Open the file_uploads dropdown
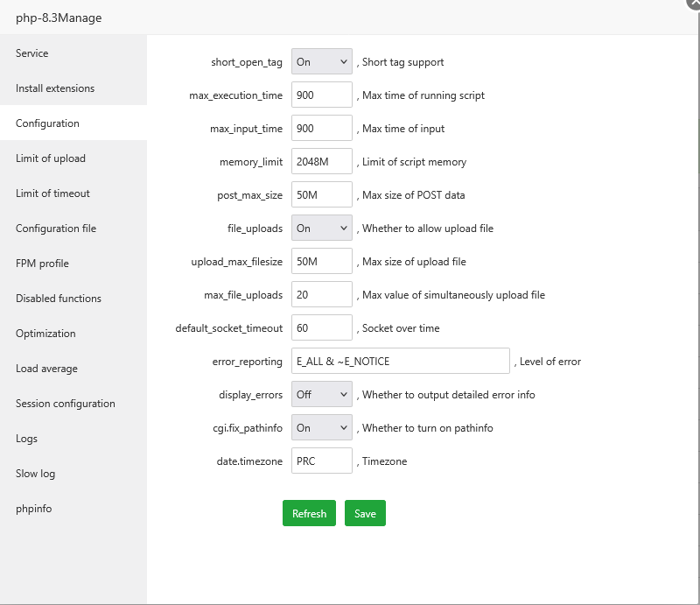The image size is (700, 605). click(x=321, y=228)
